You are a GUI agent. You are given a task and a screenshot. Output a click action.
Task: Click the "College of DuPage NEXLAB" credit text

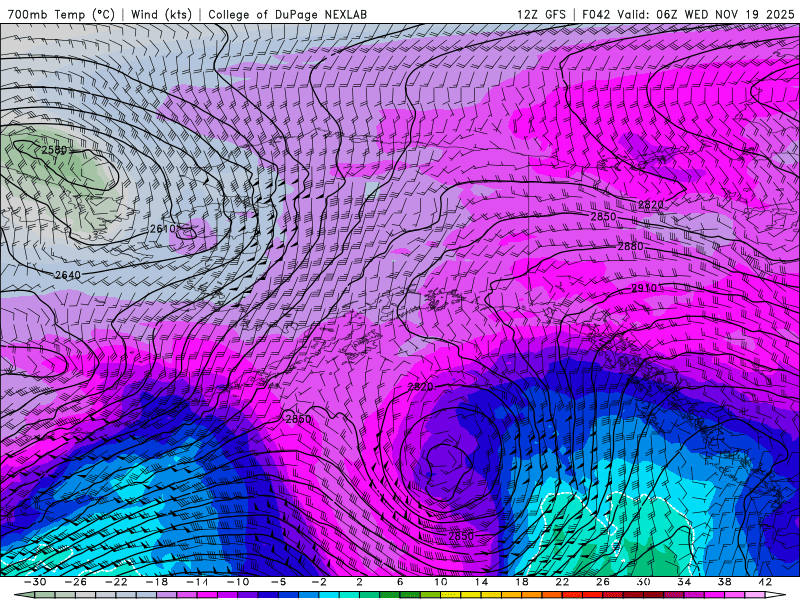pyautogui.click(x=287, y=14)
